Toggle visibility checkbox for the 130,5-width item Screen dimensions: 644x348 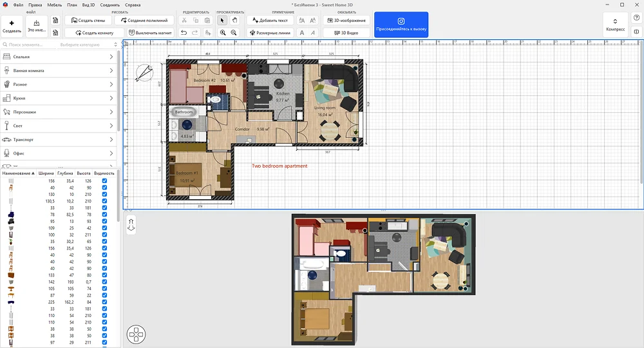coord(104,200)
